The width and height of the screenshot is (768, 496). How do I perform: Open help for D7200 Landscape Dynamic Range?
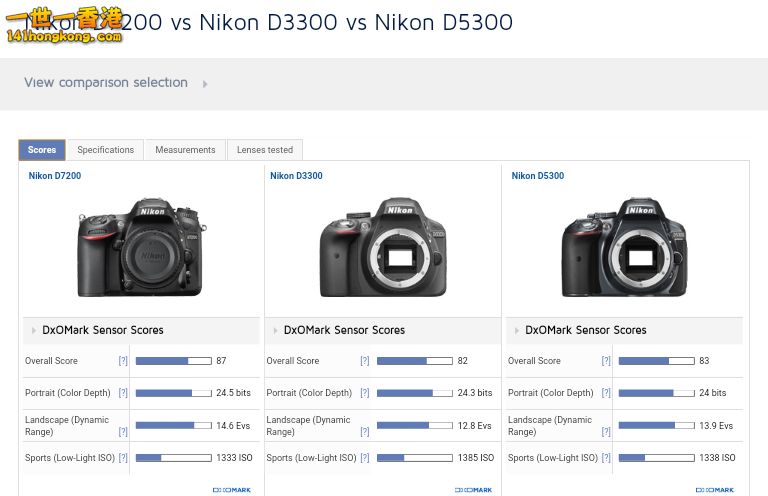tap(123, 431)
